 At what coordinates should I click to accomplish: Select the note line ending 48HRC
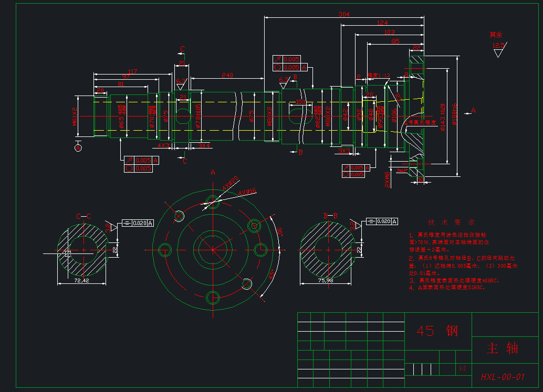pyautogui.click(x=454, y=280)
